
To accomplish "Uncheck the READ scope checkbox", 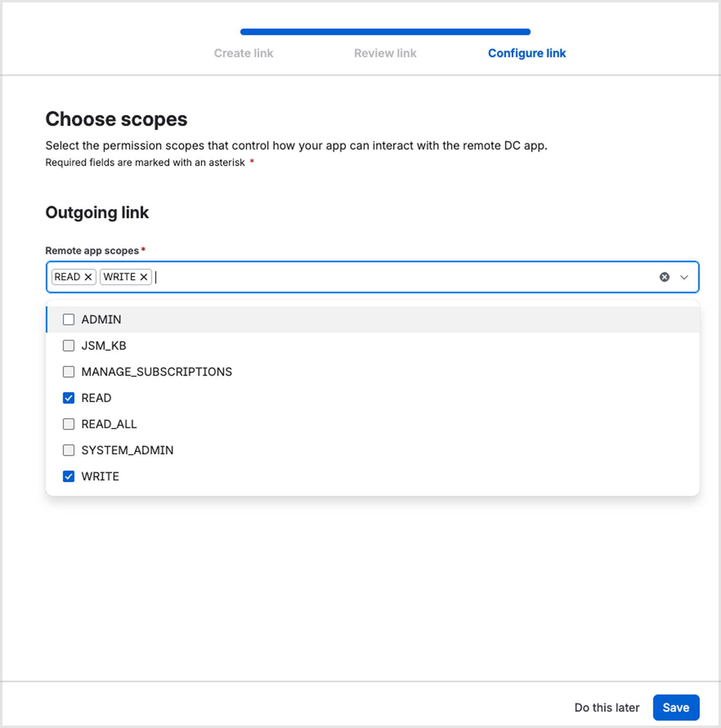I will (69, 398).
